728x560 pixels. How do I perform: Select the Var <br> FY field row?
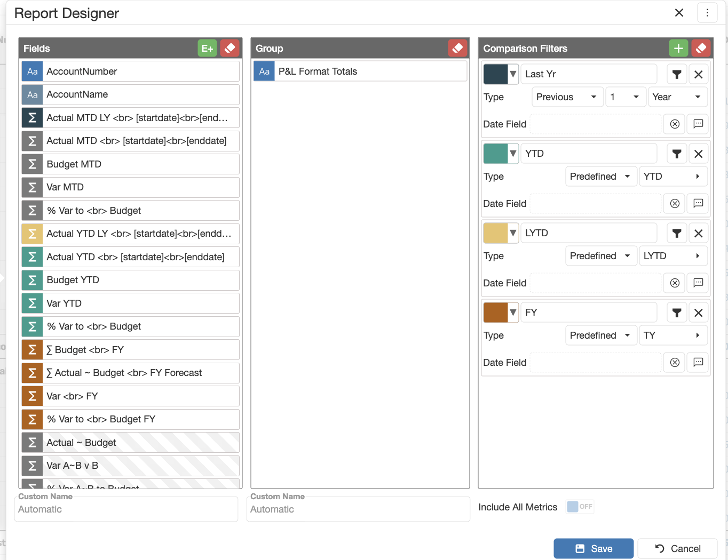coord(131,396)
